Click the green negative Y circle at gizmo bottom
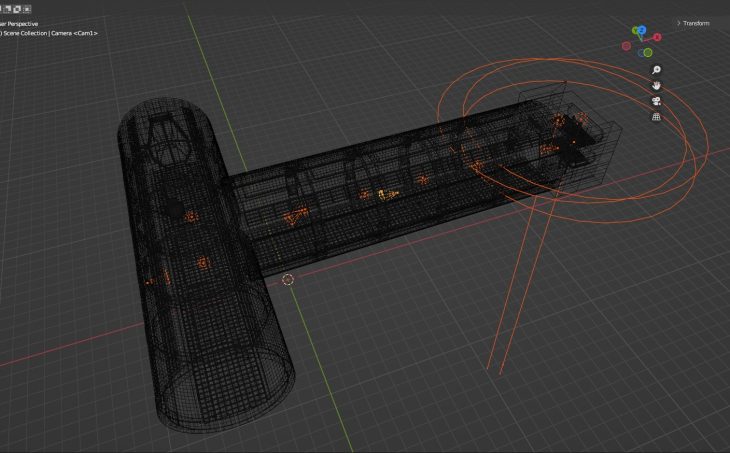 pyautogui.click(x=648, y=52)
